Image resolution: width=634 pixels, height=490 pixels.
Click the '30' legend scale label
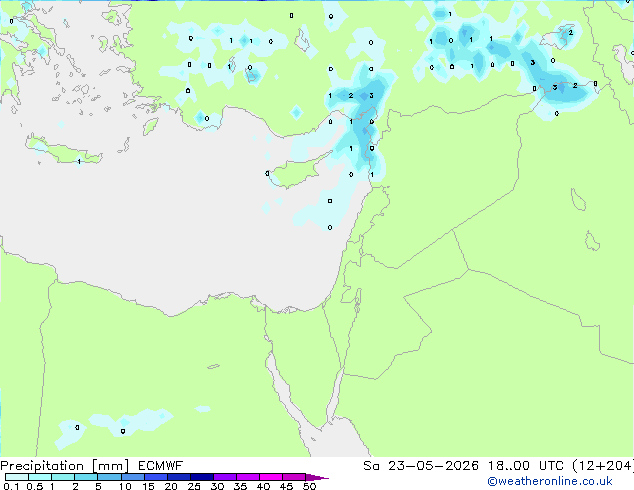[x=217, y=486]
